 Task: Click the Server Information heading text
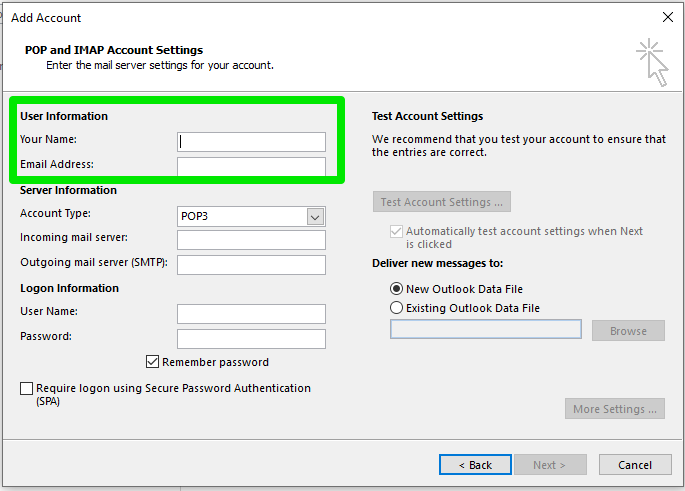coord(68,190)
